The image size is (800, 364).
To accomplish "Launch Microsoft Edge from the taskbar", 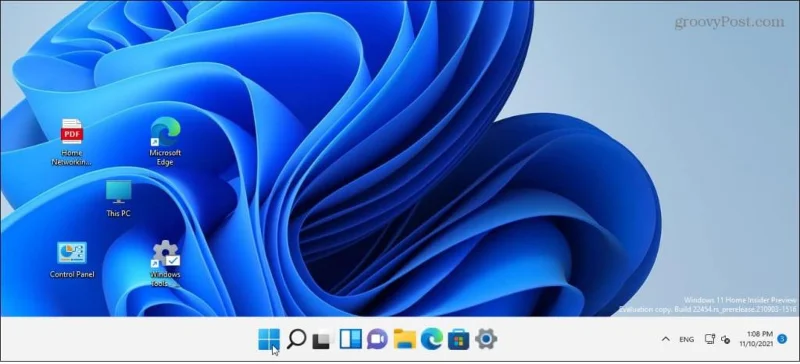I will [432, 339].
